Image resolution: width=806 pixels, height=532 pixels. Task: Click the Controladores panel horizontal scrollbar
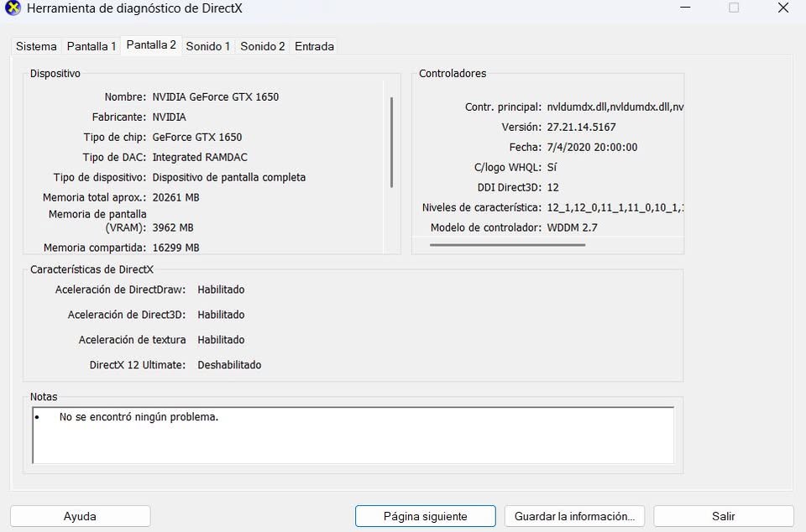pyautogui.click(x=507, y=245)
